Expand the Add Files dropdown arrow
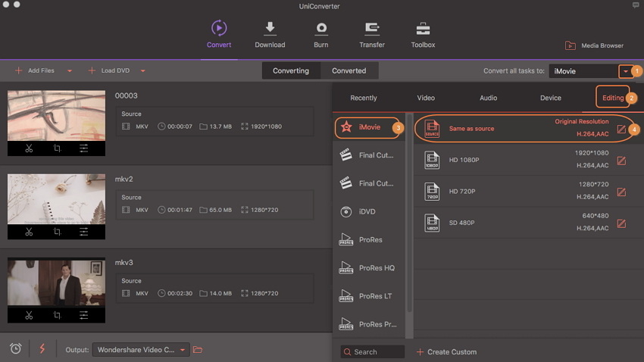The height and width of the screenshot is (362, 644). pyautogui.click(x=70, y=71)
